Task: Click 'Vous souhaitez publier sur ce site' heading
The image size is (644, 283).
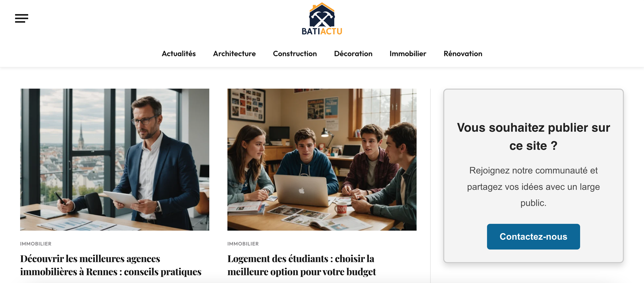Action: [533, 137]
